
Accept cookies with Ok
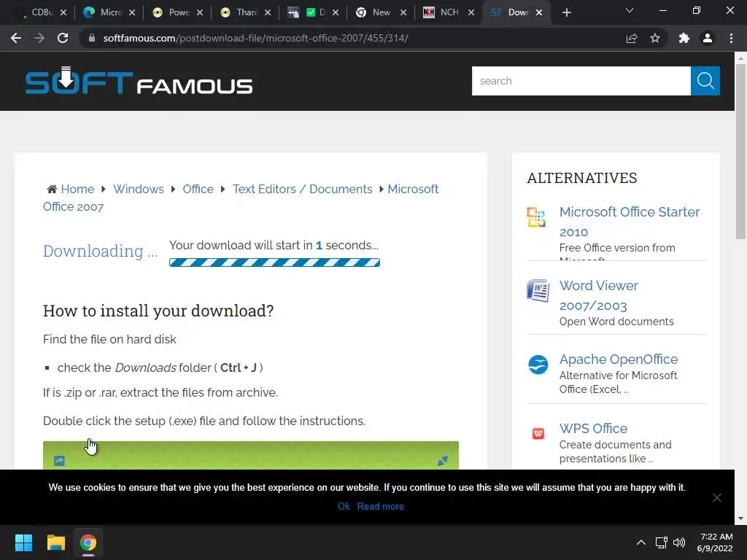click(344, 506)
